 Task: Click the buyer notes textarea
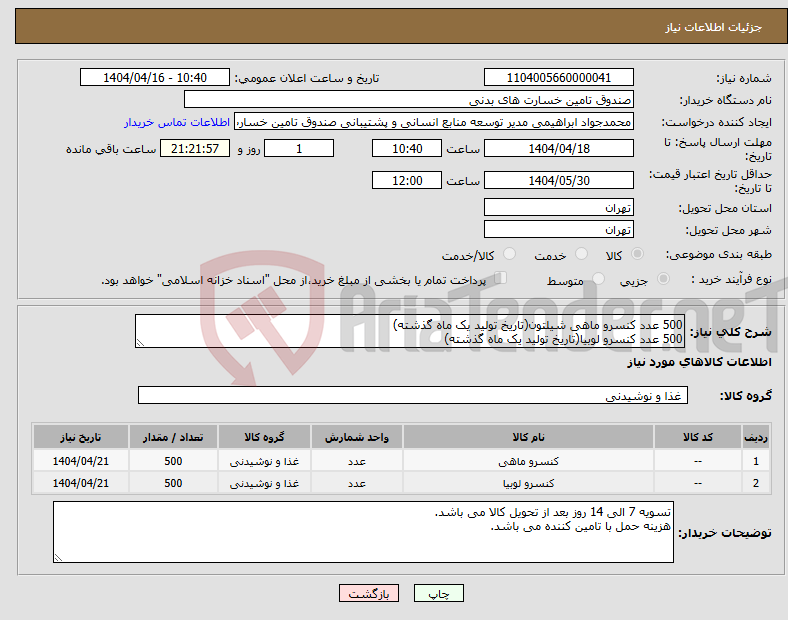(363, 532)
